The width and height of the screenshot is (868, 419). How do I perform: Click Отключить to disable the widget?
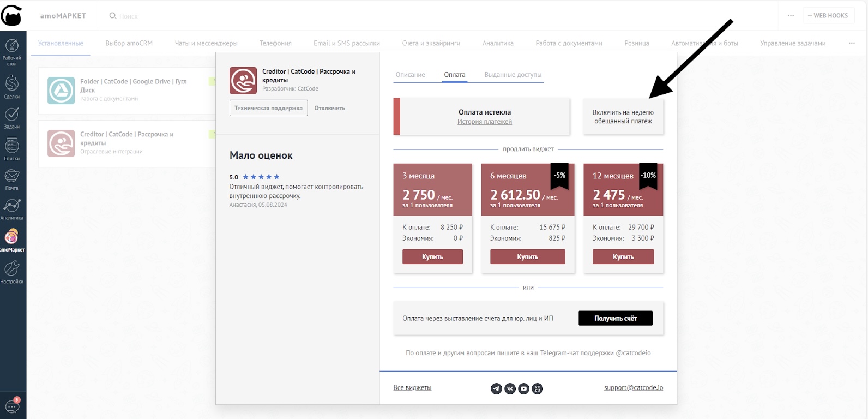(330, 108)
